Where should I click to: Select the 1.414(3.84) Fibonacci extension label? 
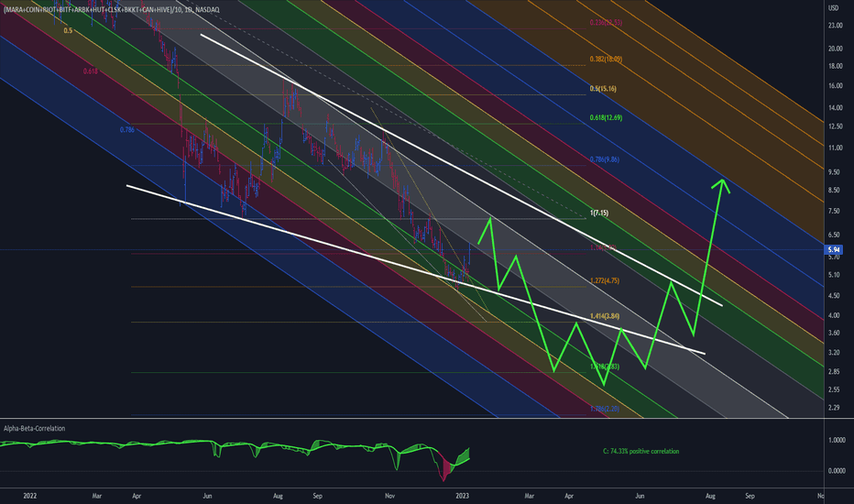coord(605,316)
